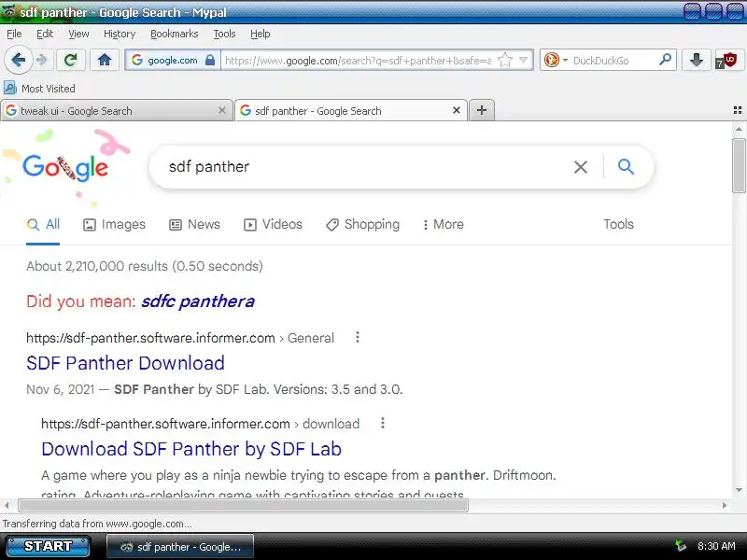The image size is (747, 560).
Task: Clear the search query with the X
Action: pyautogui.click(x=580, y=167)
